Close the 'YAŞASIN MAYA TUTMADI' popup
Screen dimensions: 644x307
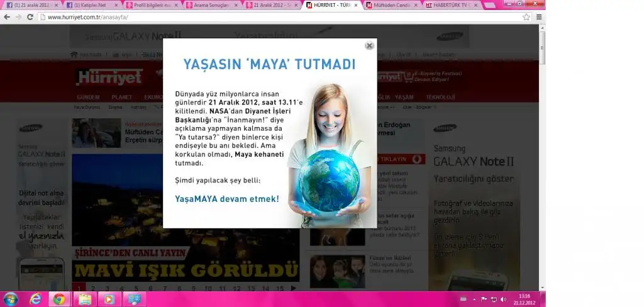(369, 46)
